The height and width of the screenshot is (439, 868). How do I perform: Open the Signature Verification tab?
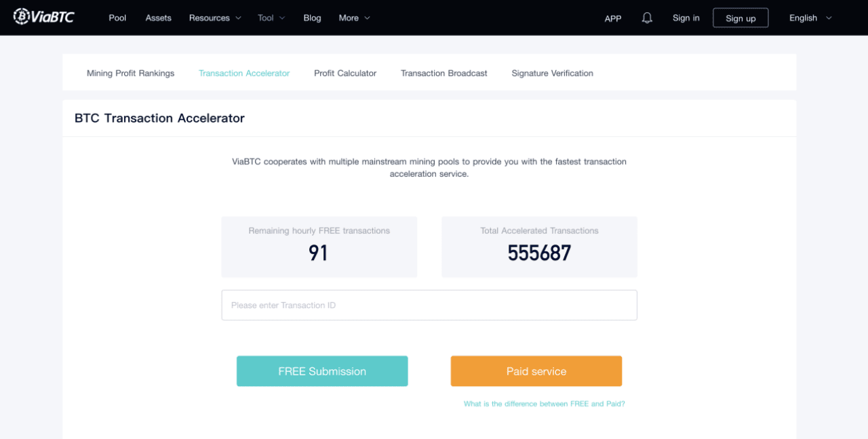[x=552, y=73]
